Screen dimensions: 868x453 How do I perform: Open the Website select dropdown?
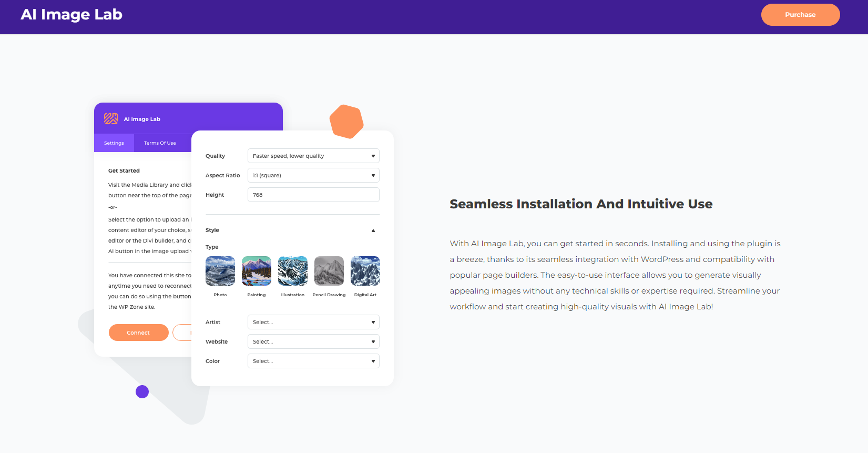pos(313,341)
